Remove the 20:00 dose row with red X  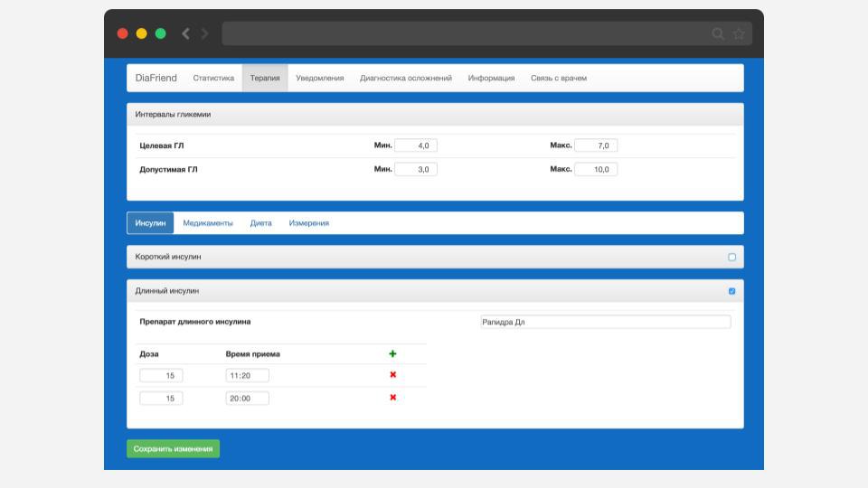click(x=392, y=398)
